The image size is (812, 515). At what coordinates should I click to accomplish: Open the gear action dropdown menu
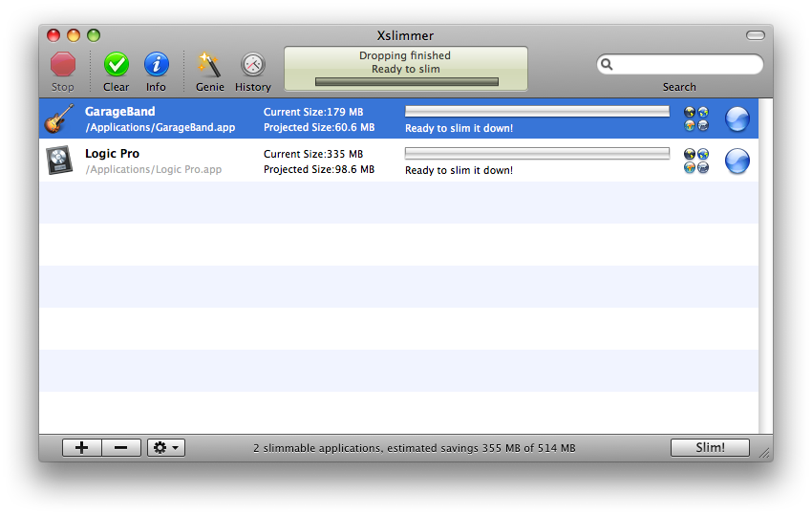166,448
